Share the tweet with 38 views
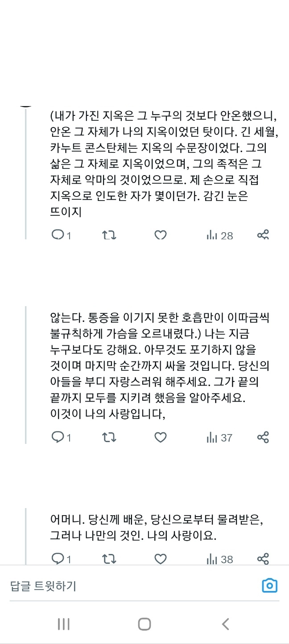 pyautogui.click(x=263, y=558)
